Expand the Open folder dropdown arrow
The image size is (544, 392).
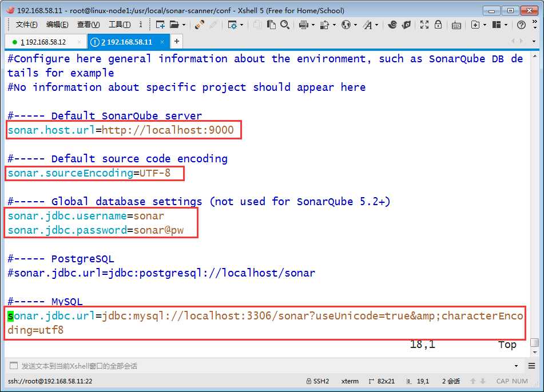click(184, 25)
